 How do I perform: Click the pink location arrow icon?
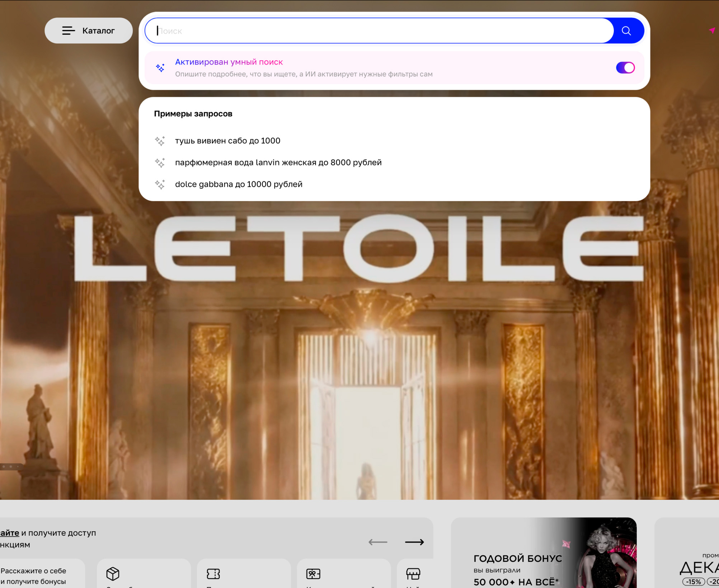[712, 30]
